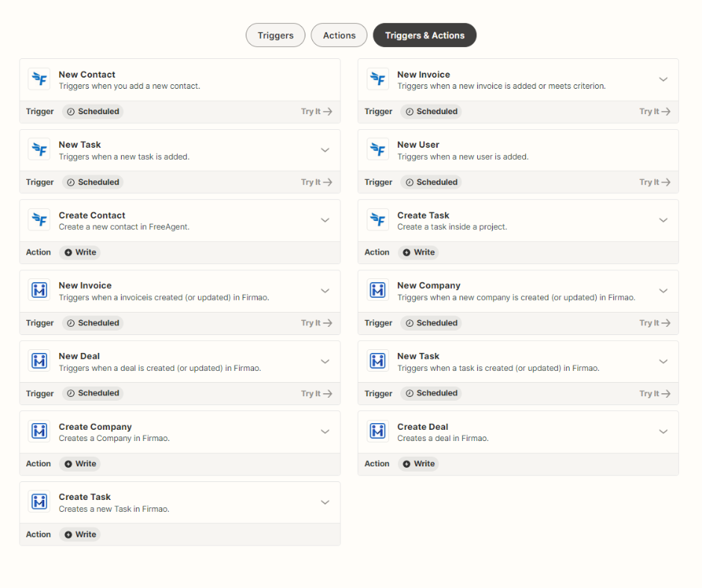Image resolution: width=702 pixels, height=588 pixels.
Task: Click Try It for New Company trigger
Action: click(654, 322)
